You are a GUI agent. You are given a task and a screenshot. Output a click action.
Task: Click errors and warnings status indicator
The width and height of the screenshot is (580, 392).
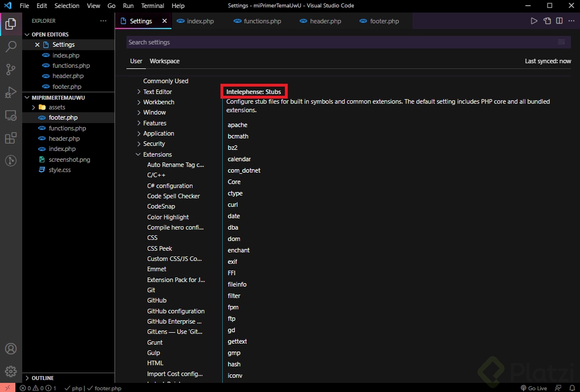pyautogui.click(x=38, y=389)
